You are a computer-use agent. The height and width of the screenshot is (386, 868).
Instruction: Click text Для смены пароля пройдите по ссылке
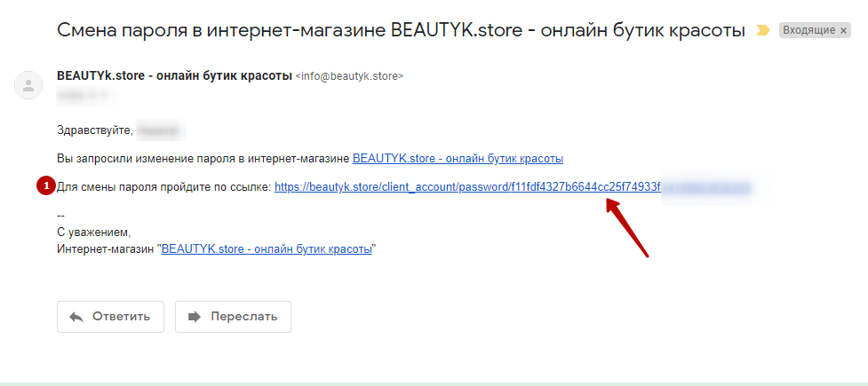(163, 188)
